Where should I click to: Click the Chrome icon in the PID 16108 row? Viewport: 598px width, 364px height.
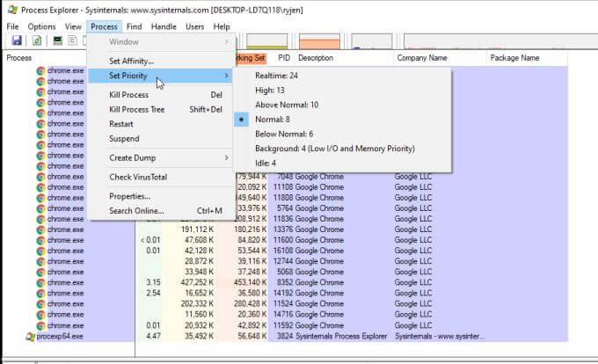click(x=40, y=251)
